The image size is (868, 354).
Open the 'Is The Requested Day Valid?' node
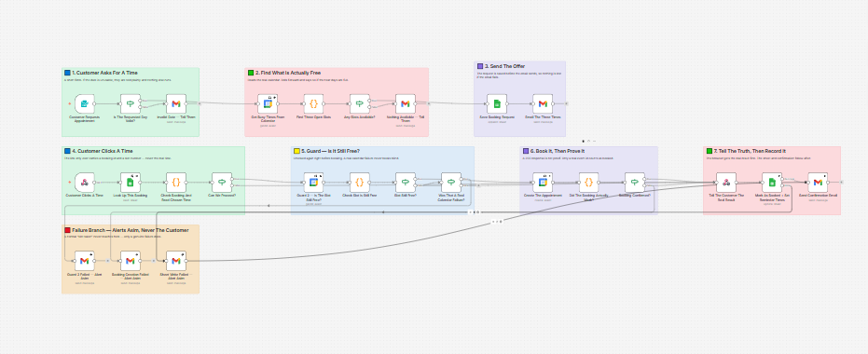point(131,103)
